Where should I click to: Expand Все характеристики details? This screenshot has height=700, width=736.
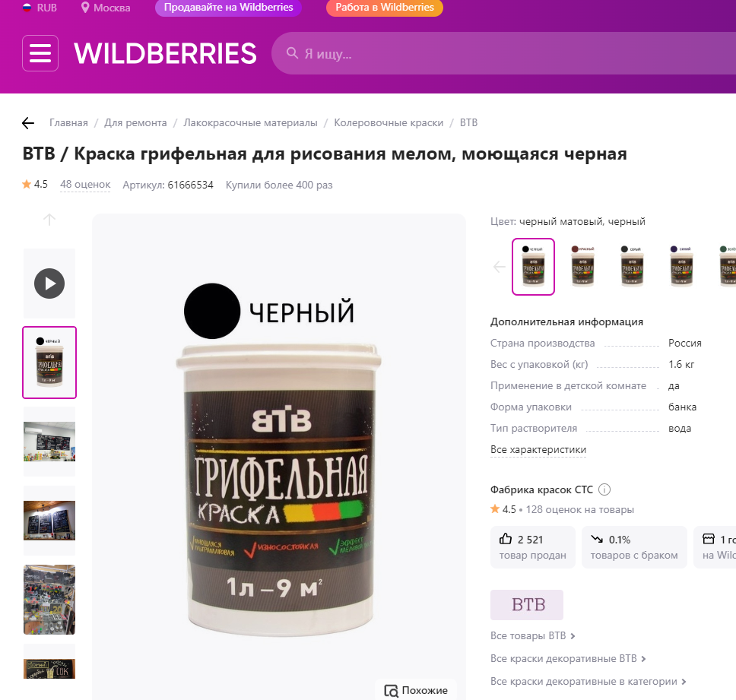click(538, 449)
